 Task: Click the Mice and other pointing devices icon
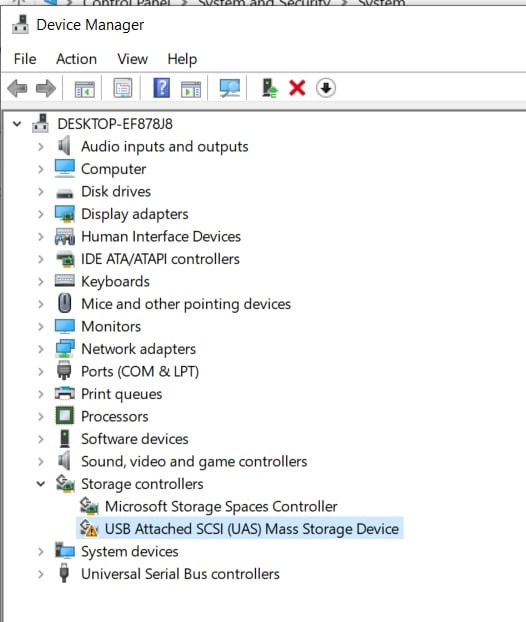click(65, 303)
